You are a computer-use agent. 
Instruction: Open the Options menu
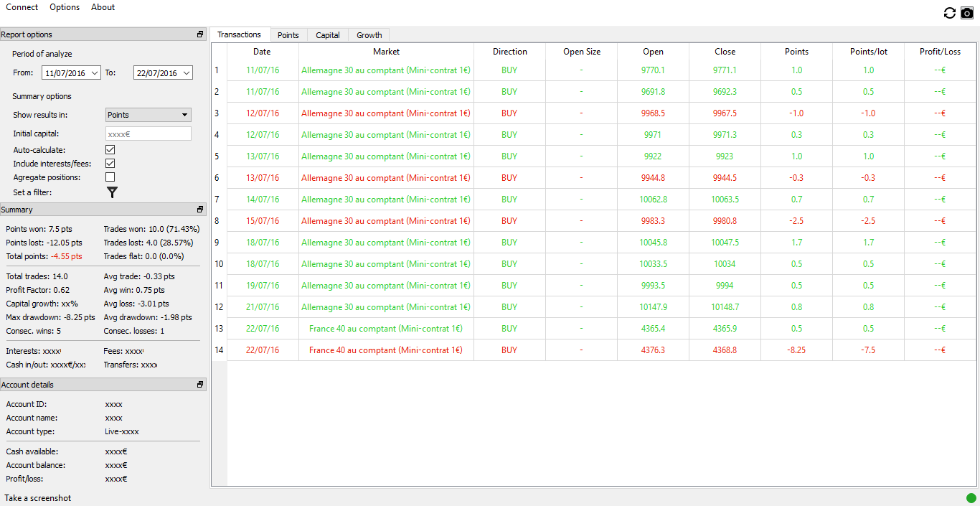(65, 7)
